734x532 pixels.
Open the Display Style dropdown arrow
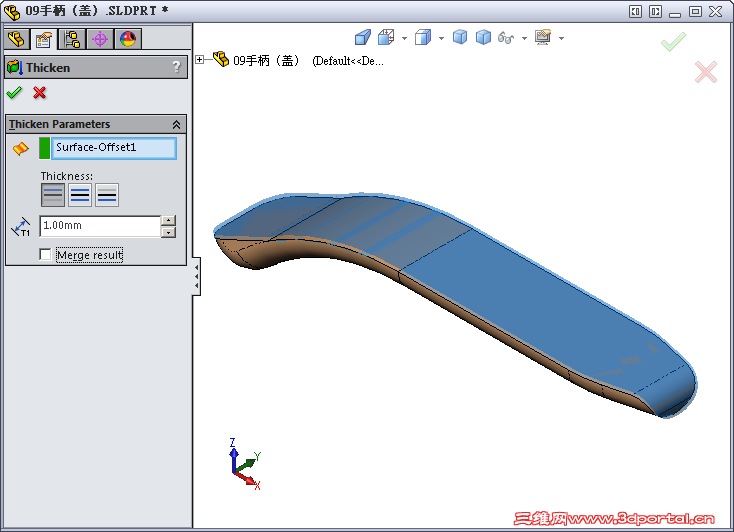441,38
